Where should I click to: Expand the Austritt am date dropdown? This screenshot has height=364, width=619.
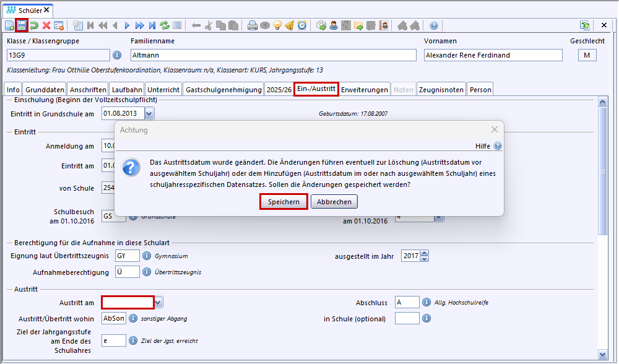click(159, 303)
